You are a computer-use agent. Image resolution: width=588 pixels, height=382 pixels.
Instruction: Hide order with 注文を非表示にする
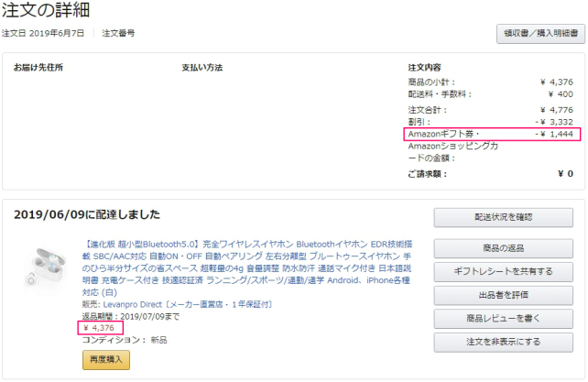[x=495, y=343]
